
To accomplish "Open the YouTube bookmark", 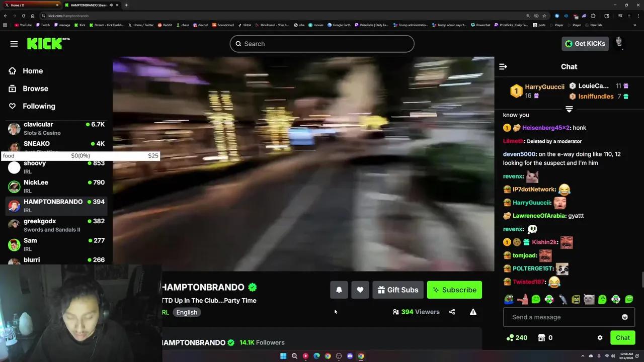I will [23, 25].
